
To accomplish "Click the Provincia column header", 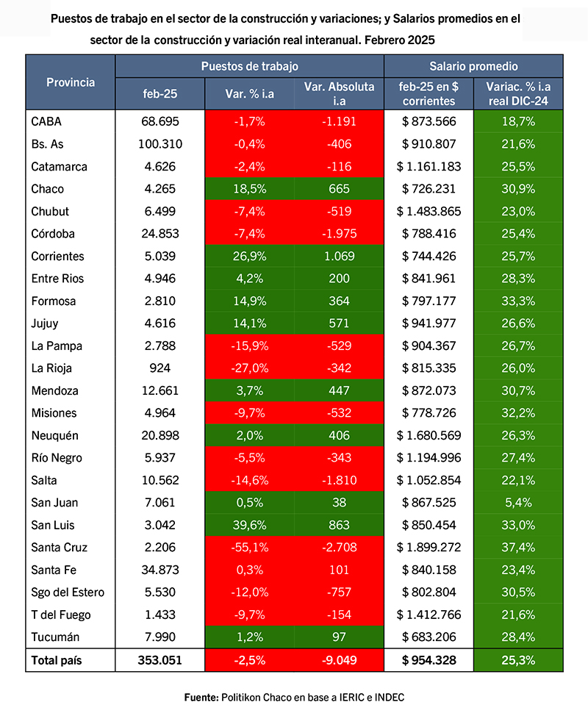I will pyautogui.click(x=71, y=82).
